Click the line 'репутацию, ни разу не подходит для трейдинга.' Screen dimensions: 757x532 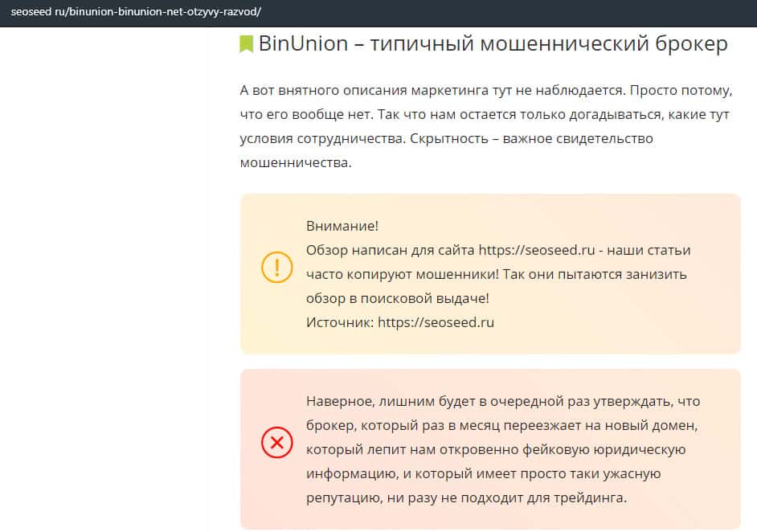pyautogui.click(x=466, y=497)
